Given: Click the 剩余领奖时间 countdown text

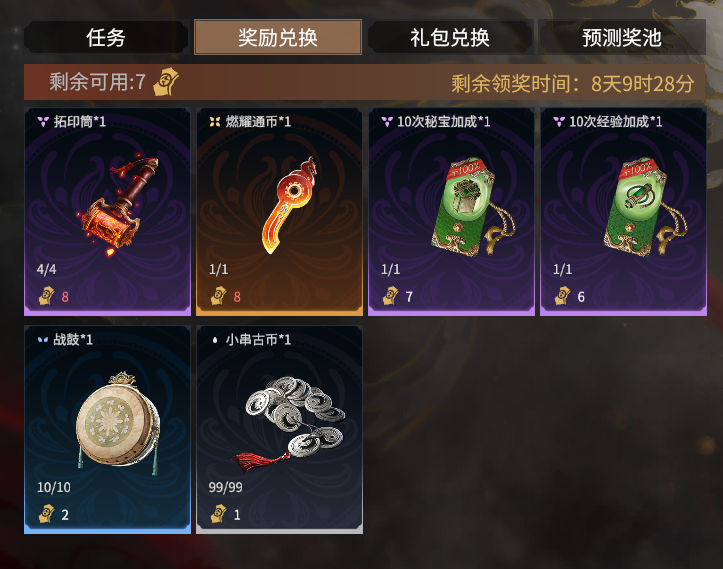Looking at the screenshot, I should point(573,83).
